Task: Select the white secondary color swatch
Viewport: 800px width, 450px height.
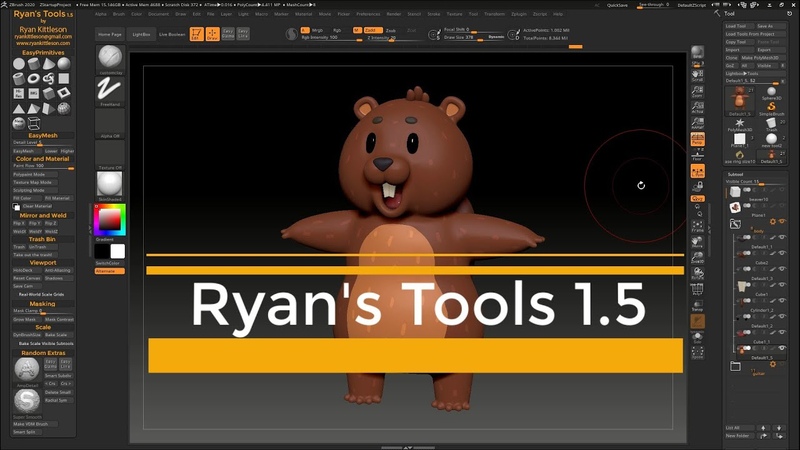Action: click(x=118, y=251)
